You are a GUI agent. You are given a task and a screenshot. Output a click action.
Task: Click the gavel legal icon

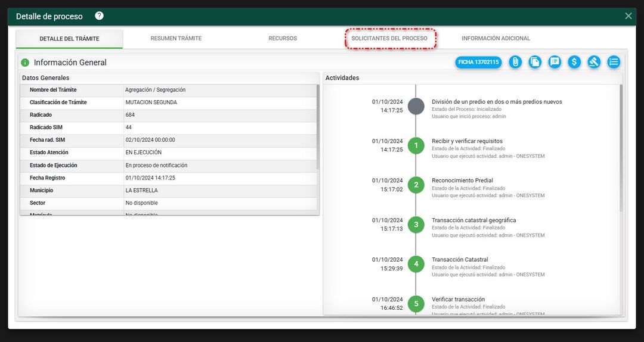click(594, 62)
